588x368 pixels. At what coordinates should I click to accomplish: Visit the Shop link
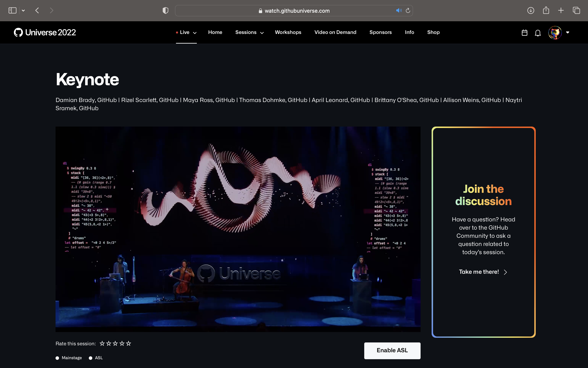pyautogui.click(x=433, y=32)
